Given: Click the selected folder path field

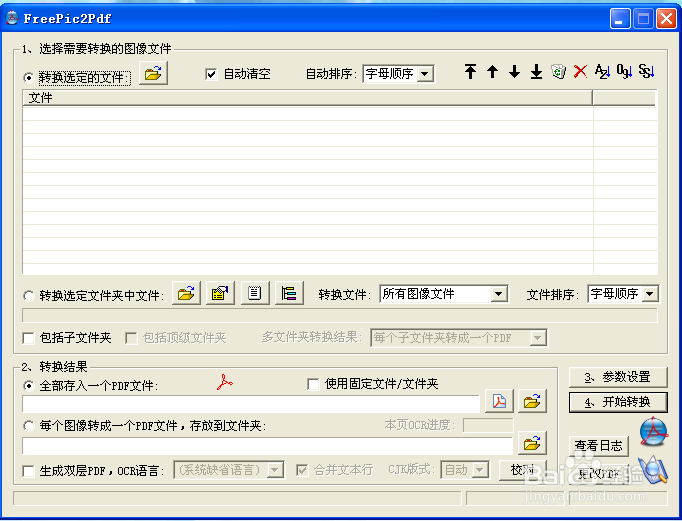Looking at the screenshot, I should [x=340, y=316].
